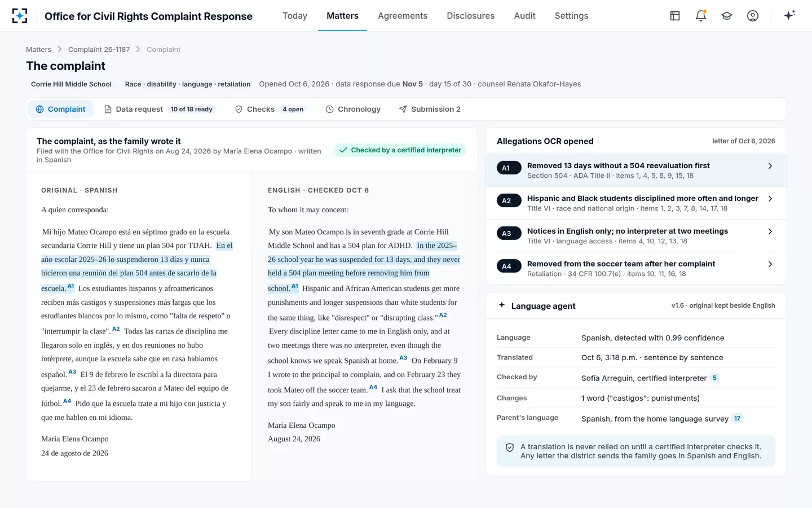812x508 pixels.
Task: Expand the Hispanic and Black students allegation chevron
Action: [770, 199]
